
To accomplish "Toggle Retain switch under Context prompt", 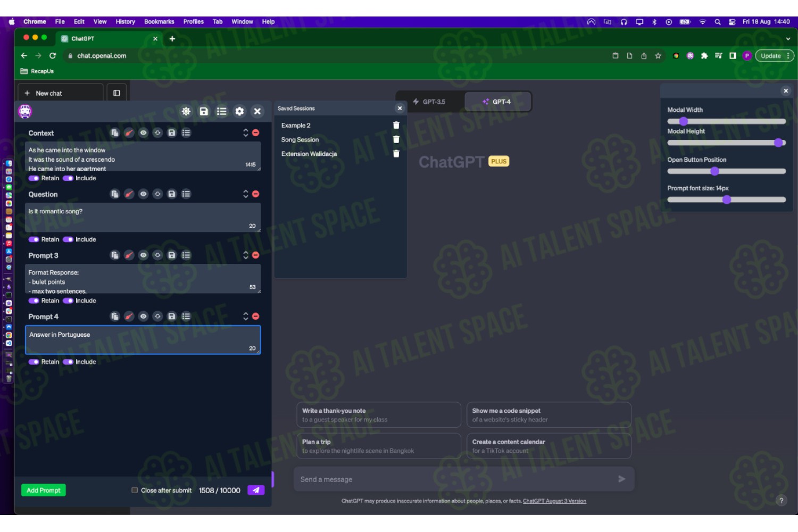I will pos(34,178).
